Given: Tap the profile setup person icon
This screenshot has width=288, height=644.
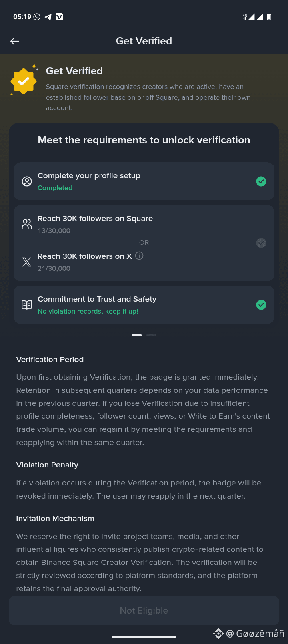Looking at the screenshot, I should click(27, 181).
